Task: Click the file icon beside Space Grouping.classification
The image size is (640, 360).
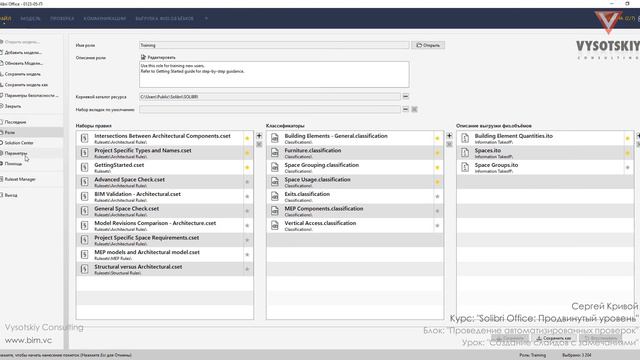Action: [275, 167]
